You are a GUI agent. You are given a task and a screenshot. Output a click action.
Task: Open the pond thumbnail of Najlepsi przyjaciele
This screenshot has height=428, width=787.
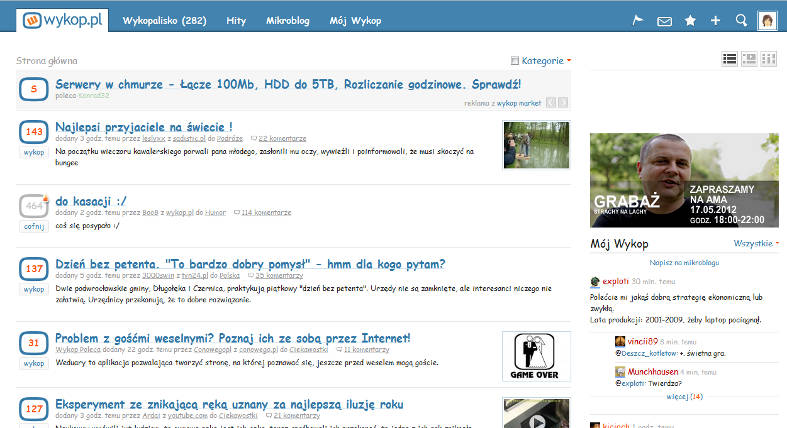pos(537,145)
